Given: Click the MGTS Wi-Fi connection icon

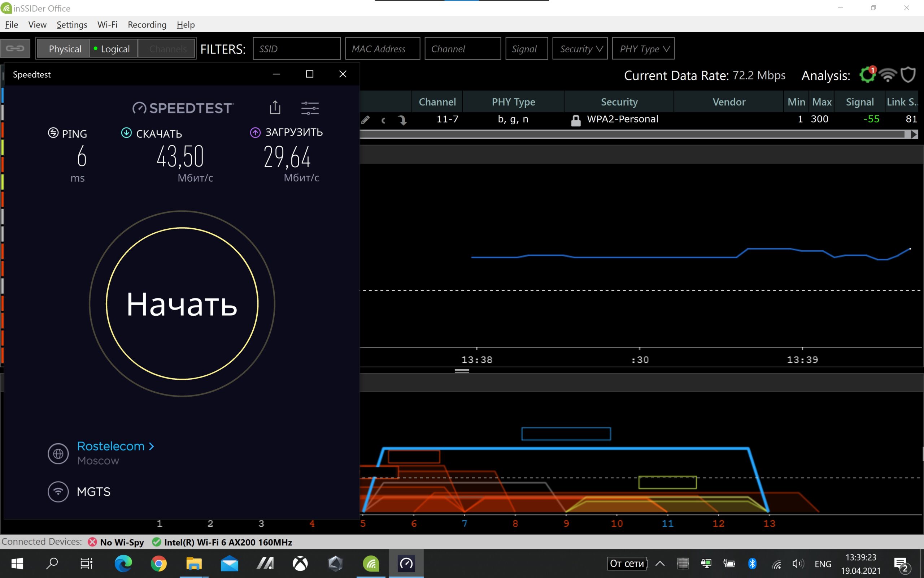Looking at the screenshot, I should click(x=58, y=491).
